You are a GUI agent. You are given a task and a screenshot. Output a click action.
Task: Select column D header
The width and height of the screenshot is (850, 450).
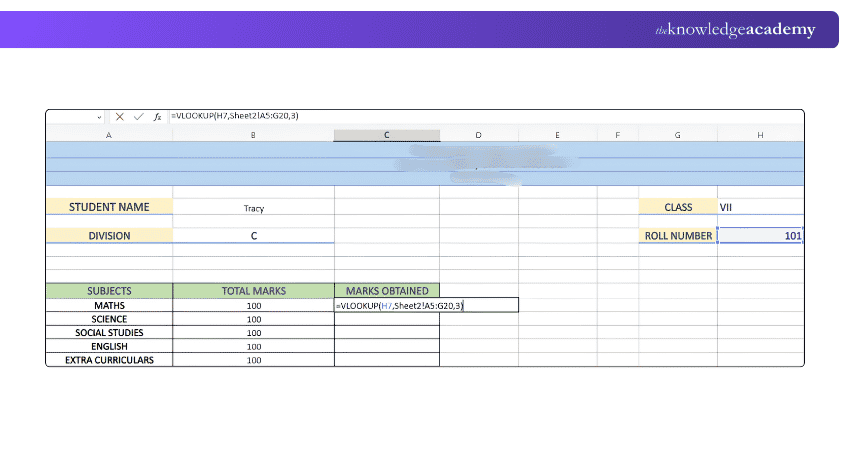click(479, 135)
